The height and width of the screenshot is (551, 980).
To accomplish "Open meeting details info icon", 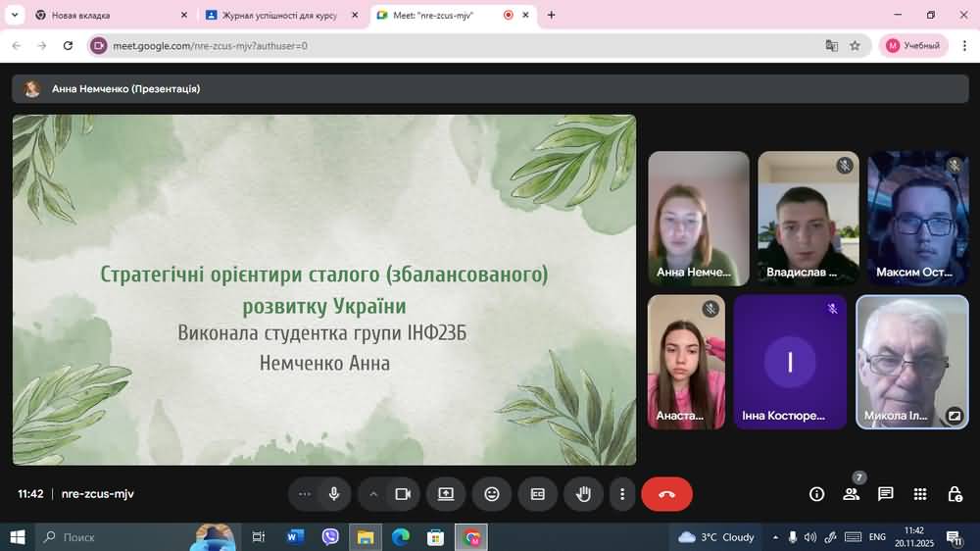I will pos(816,494).
